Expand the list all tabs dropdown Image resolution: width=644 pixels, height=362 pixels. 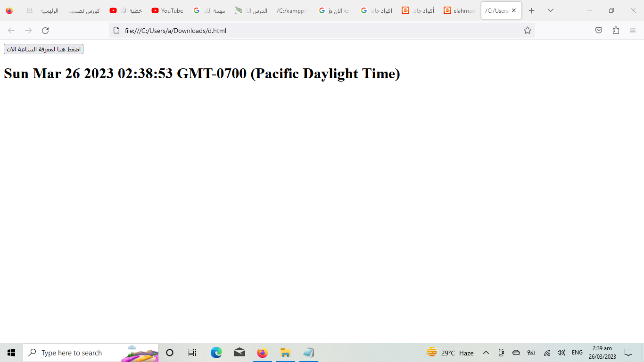click(x=550, y=10)
